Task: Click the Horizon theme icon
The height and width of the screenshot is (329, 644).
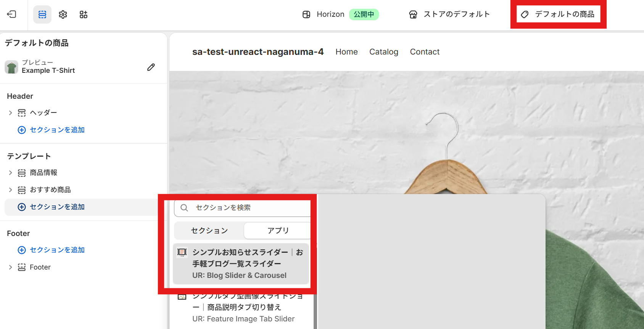Action: click(x=306, y=14)
